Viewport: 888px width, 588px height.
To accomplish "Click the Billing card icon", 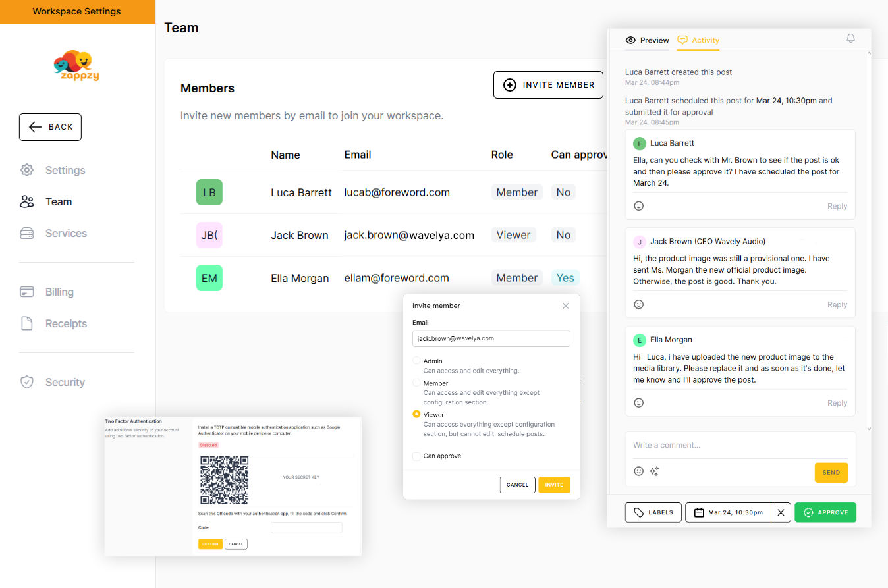I will click(x=27, y=292).
